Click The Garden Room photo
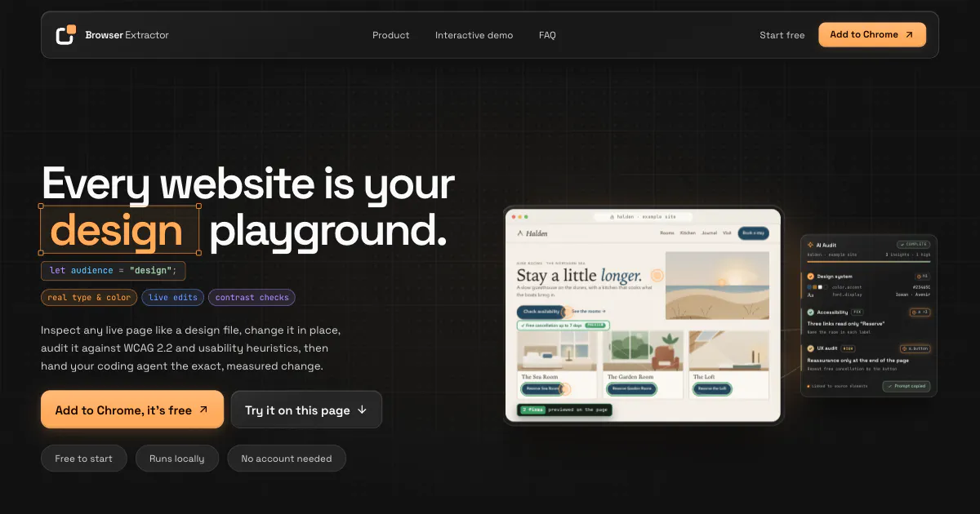Image resolution: width=980 pixels, height=514 pixels. pyautogui.click(x=643, y=351)
